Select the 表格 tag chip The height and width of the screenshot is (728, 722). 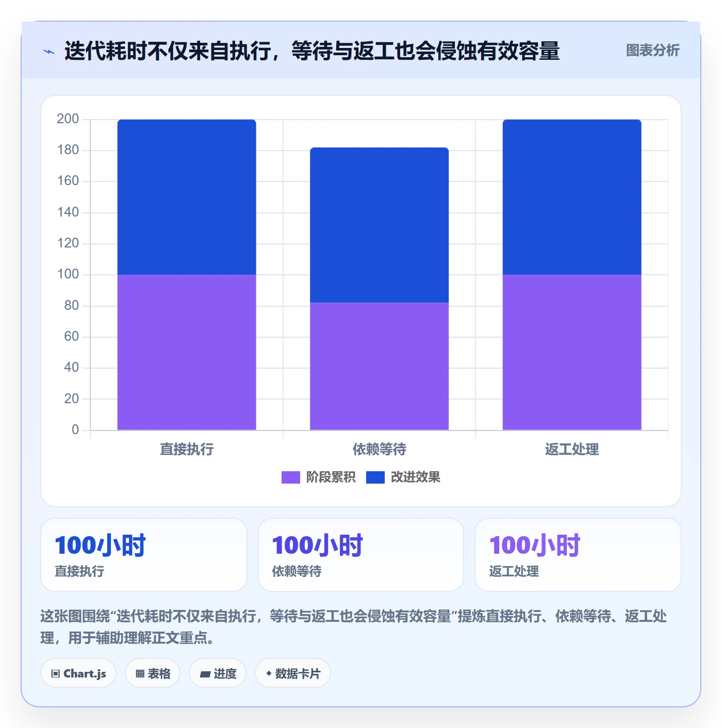tap(153, 673)
